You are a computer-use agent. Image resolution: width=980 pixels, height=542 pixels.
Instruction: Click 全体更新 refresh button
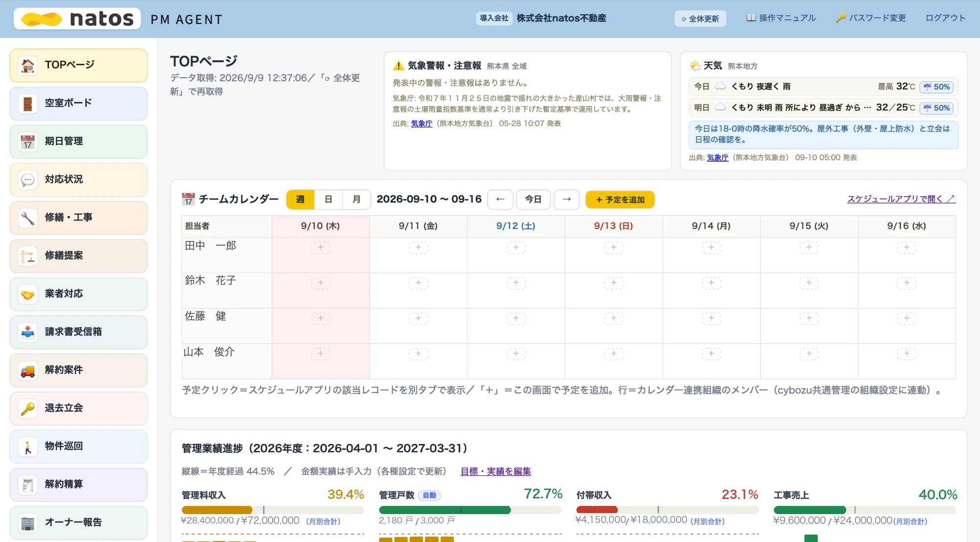click(700, 19)
